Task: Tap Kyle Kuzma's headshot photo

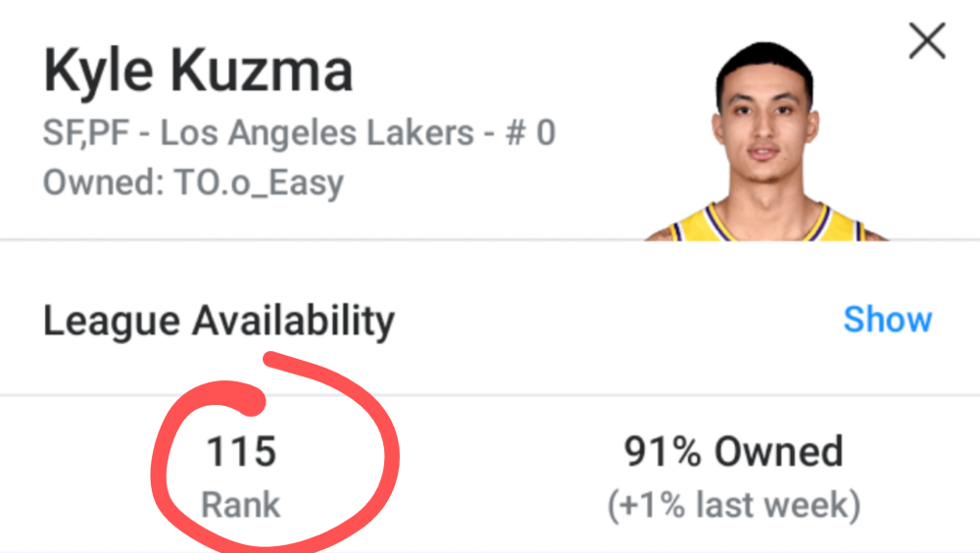Action: pos(764,127)
